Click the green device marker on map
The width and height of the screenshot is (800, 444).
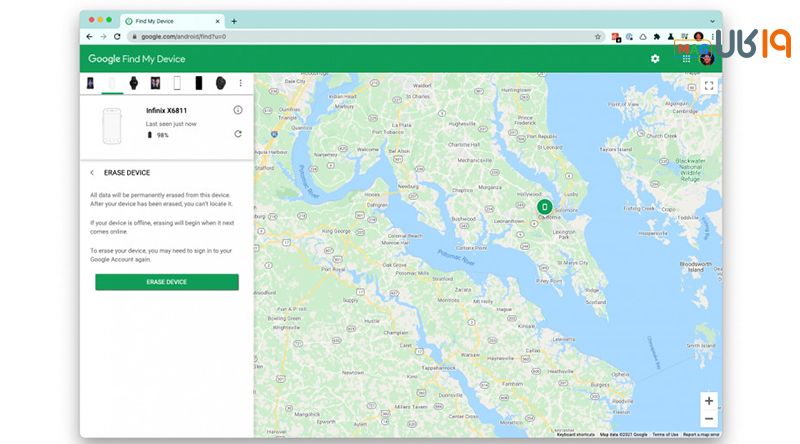click(544, 207)
